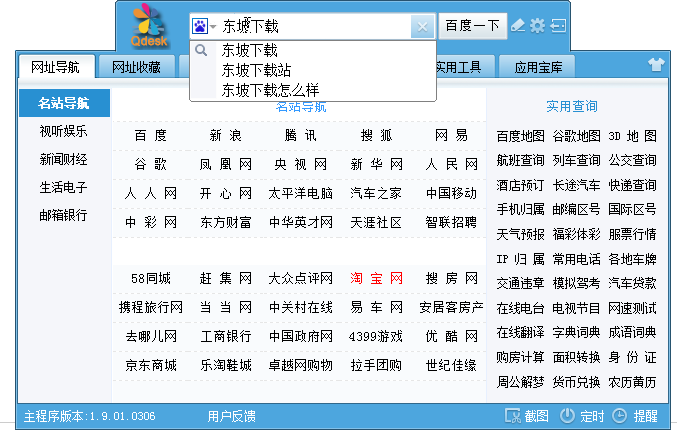Open 网速测试 tool
The height and width of the screenshot is (433, 677).
633,308
